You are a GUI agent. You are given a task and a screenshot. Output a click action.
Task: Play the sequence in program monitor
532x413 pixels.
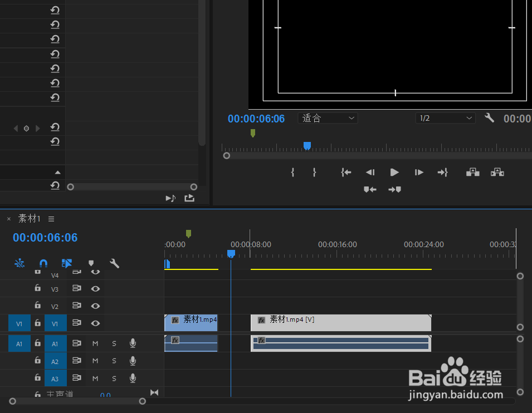394,172
